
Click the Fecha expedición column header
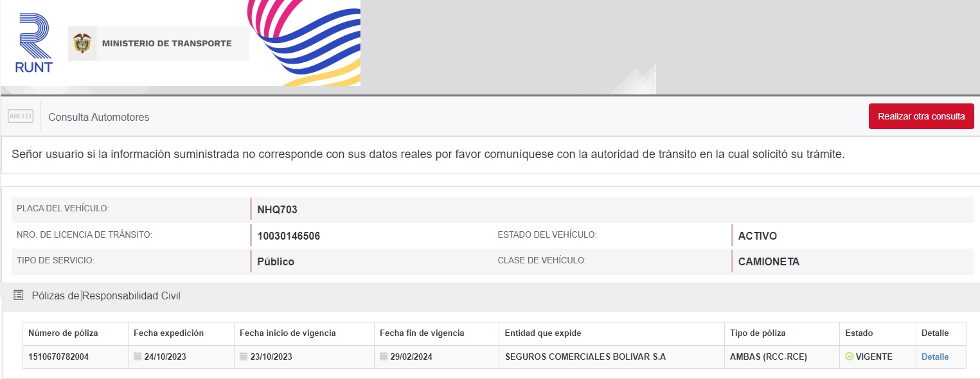tap(168, 333)
